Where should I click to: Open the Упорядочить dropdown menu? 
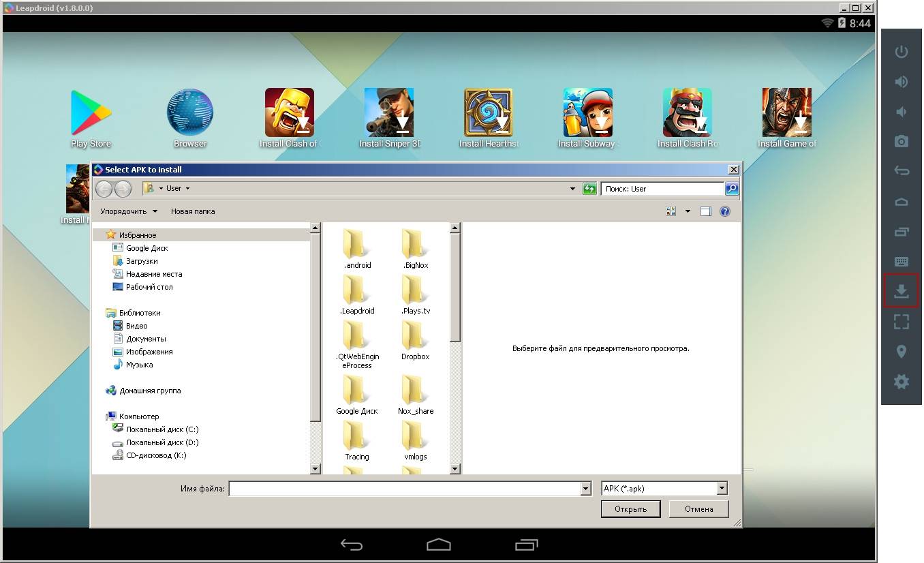129,211
